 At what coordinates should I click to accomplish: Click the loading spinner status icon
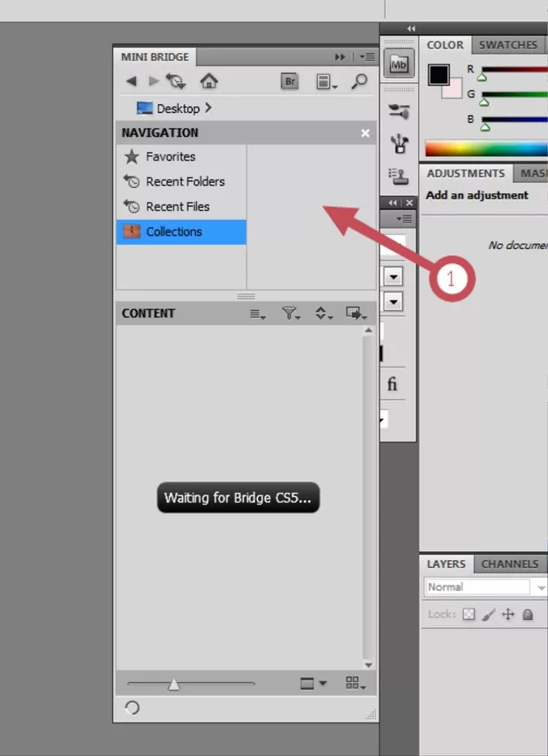click(x=133, y=707)
